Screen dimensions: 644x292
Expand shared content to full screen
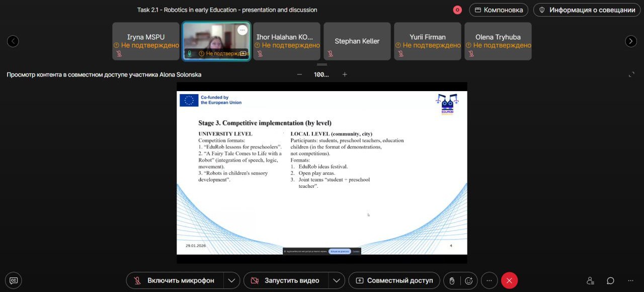point(631,75)
